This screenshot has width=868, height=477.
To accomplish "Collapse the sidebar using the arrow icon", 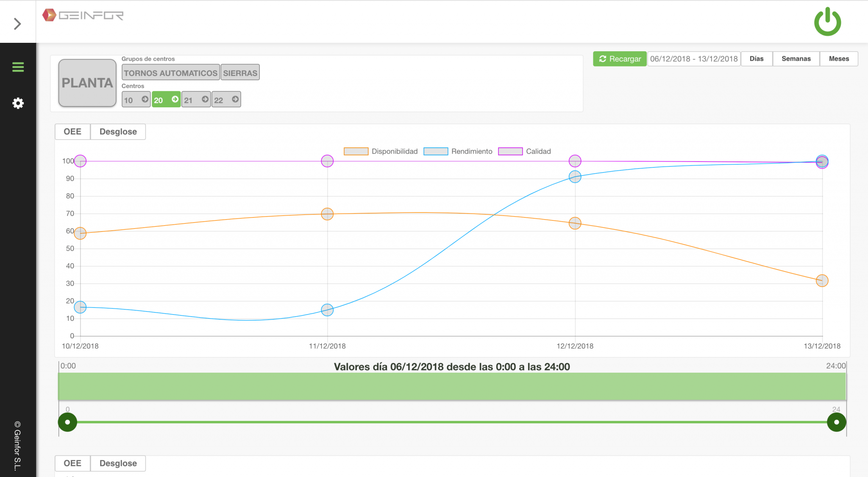I will [x=17, y=24].
